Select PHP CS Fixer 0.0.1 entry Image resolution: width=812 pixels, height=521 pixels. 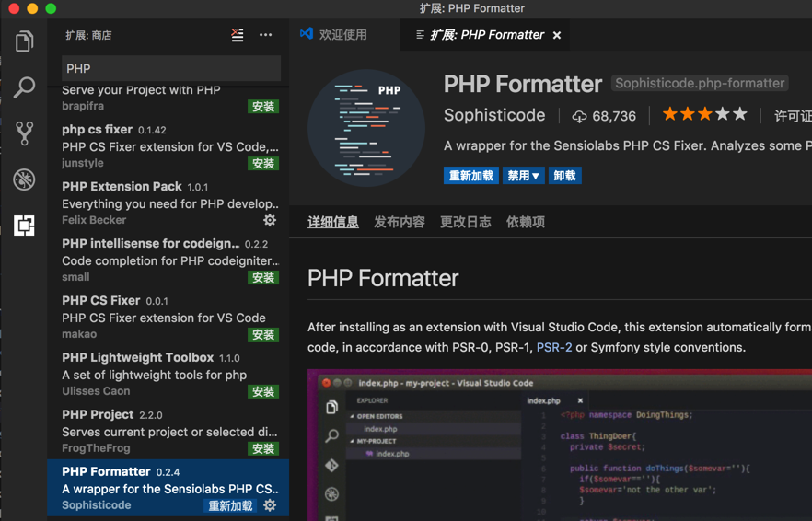(168, 317)
